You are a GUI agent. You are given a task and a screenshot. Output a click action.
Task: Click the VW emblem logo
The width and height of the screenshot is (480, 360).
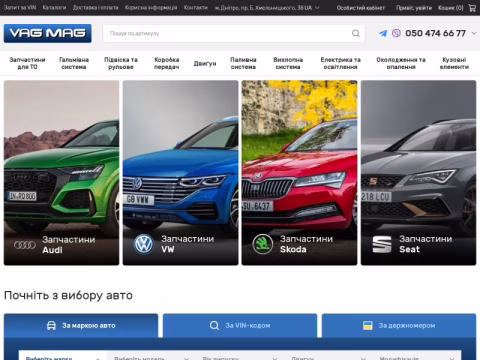click(144, 244)
